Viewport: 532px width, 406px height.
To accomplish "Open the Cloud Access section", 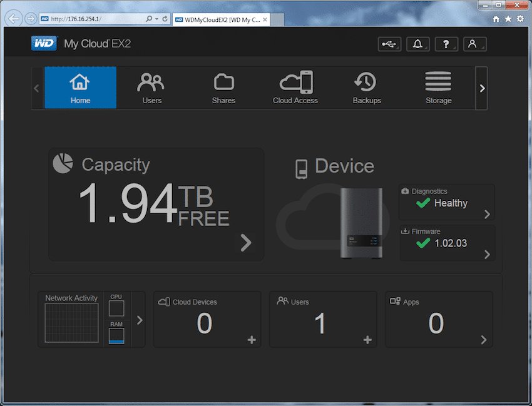I will (x=295, y=88).
